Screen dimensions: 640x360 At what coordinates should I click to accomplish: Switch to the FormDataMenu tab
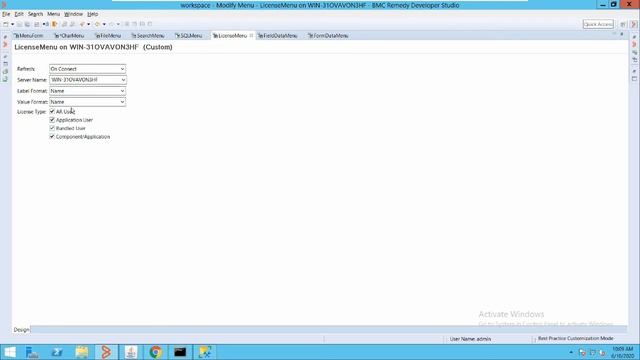click(328, 36)
